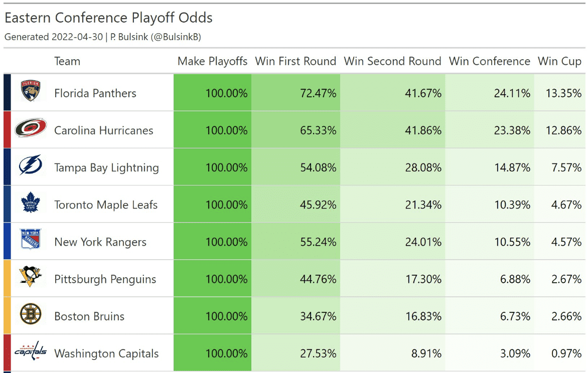Click the Pittsburgh Penguins logo
Viewport: 588px width, 373px height.
[x=31, y=278]
